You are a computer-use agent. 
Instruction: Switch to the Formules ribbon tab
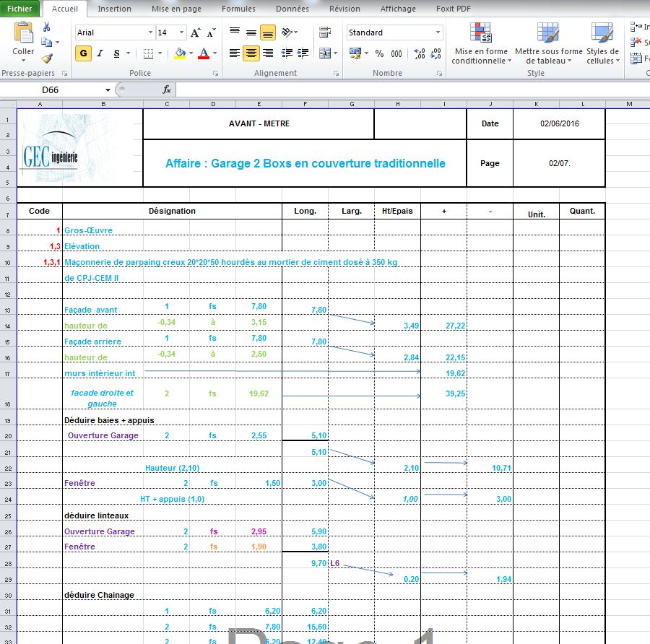[238, 9]
